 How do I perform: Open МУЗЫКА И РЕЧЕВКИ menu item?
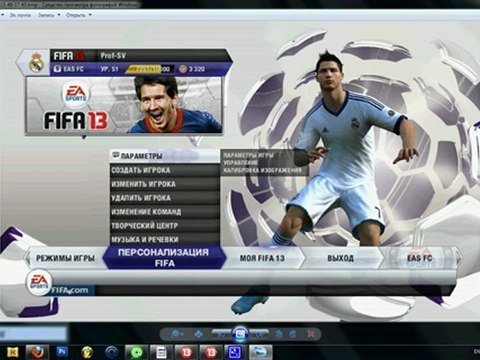165,239
